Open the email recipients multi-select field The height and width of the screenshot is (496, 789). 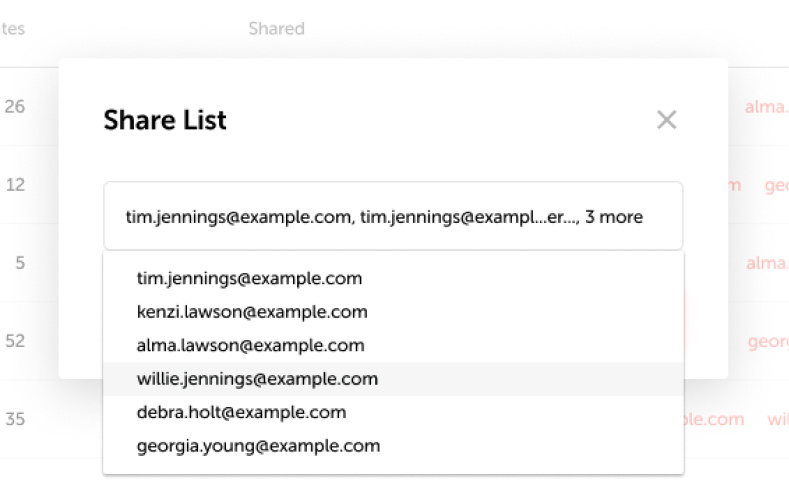tap(393, 216)
